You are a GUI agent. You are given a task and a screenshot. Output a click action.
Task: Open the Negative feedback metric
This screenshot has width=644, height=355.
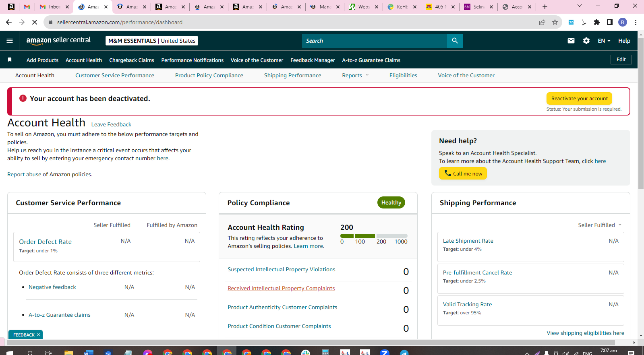pyautogui.click(x=52, y=287)
